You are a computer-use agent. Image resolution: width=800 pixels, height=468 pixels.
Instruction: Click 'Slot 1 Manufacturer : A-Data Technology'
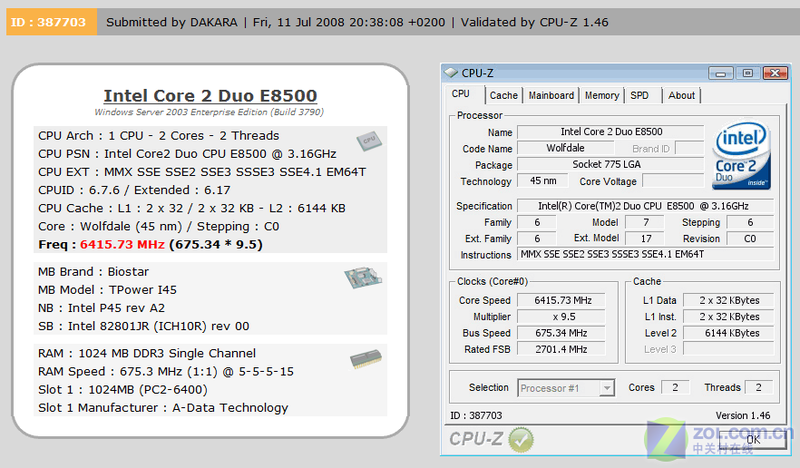tap(163, 408)
